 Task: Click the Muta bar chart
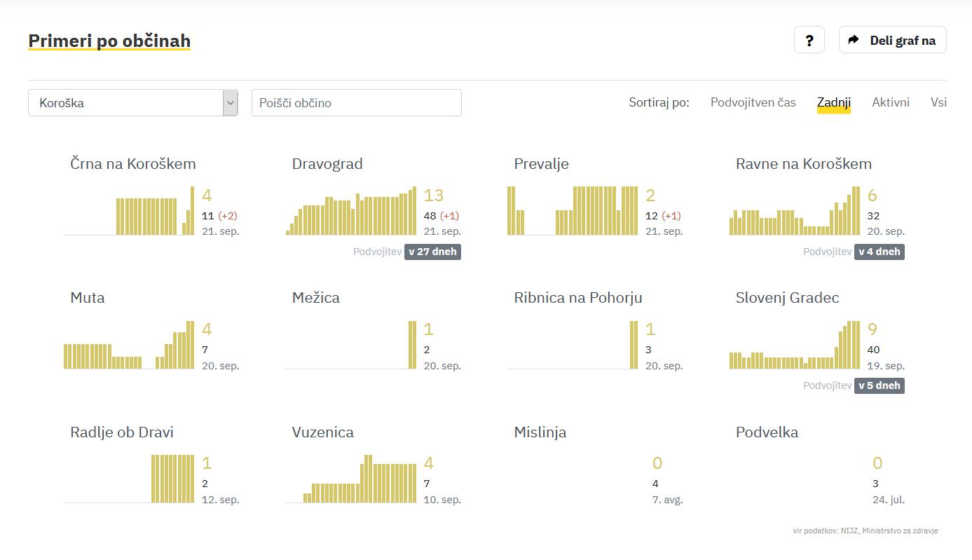129,345
